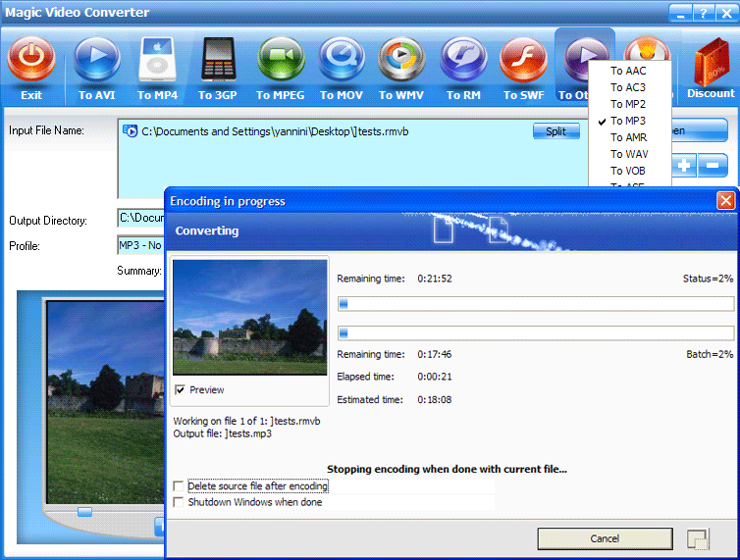Image resolution: width=740 pixels, height=560 pixels.
Task: Click the Status progress bar
Action: pyautogui.click(x=535, y=304)
